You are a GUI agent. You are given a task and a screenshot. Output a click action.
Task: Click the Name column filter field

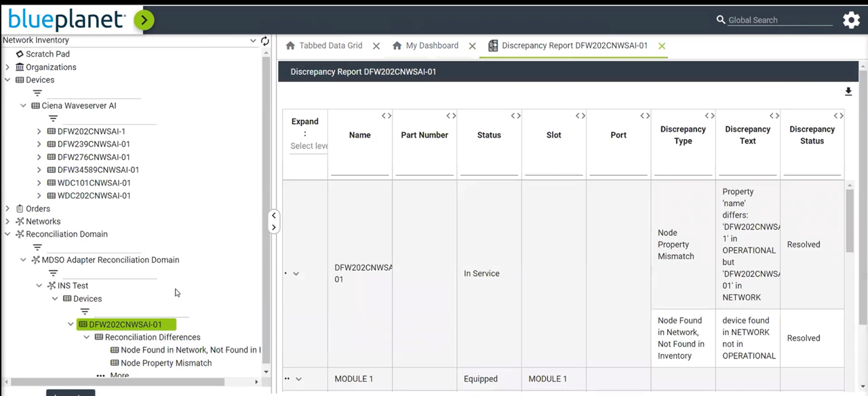(359, 169)
